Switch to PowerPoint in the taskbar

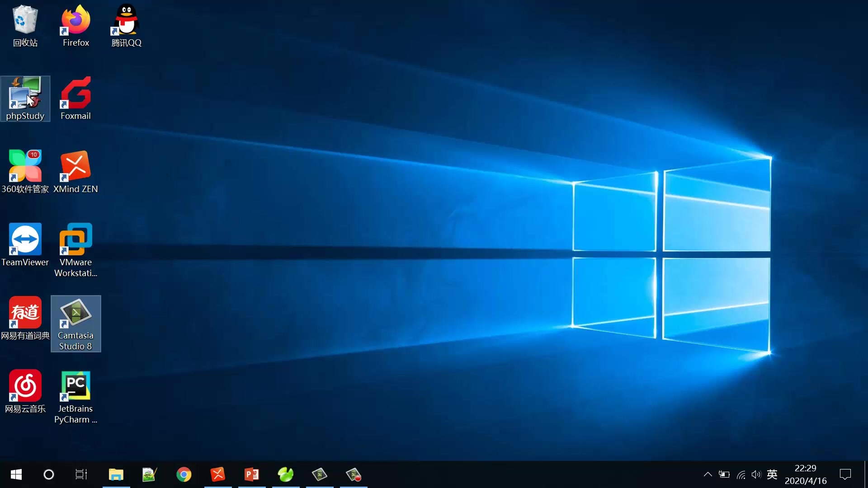[x=252, y=474]
